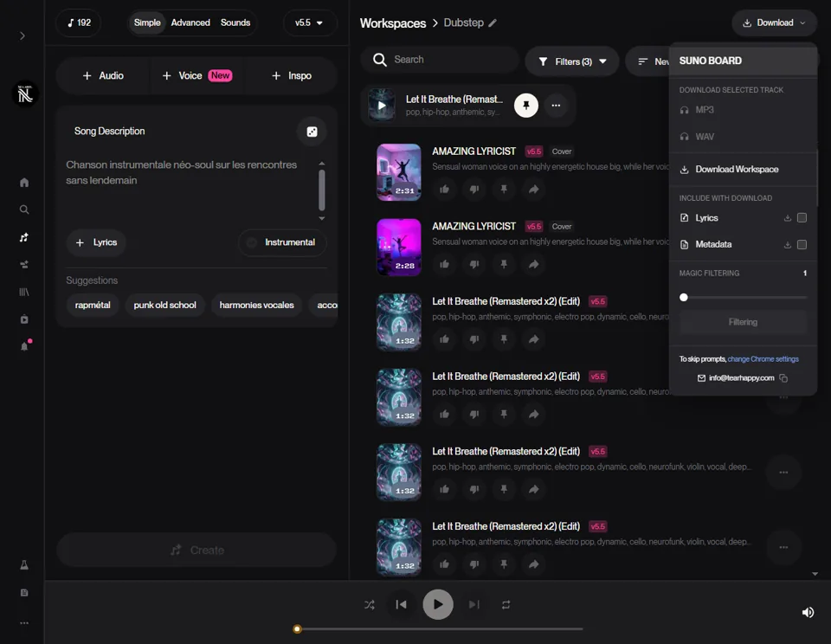Pin second AMAZING LYRICIST track 2:28

click(504, 264)
